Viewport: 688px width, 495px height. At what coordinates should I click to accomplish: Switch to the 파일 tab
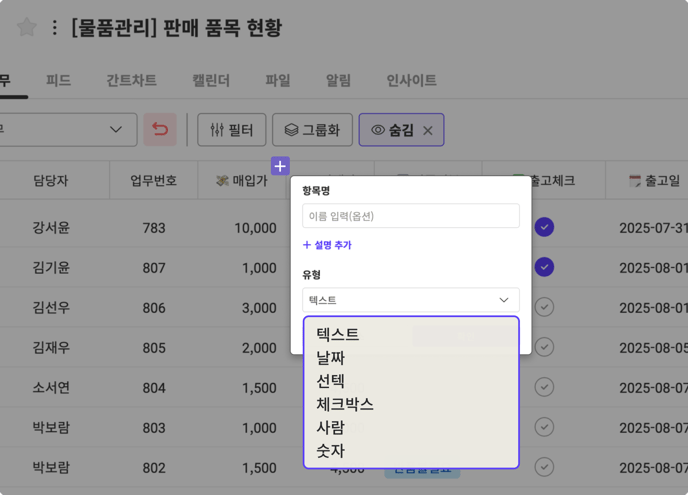tap(278, 80)
